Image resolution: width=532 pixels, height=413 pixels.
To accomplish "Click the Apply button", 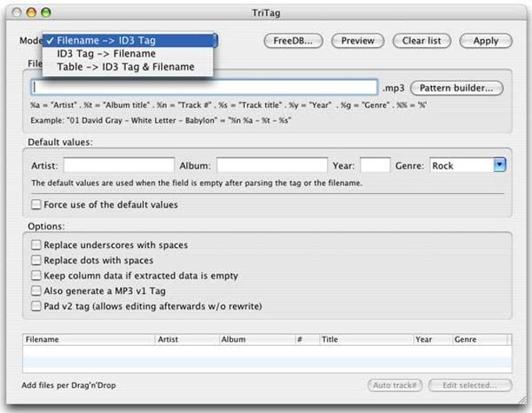I will [486, 41].
